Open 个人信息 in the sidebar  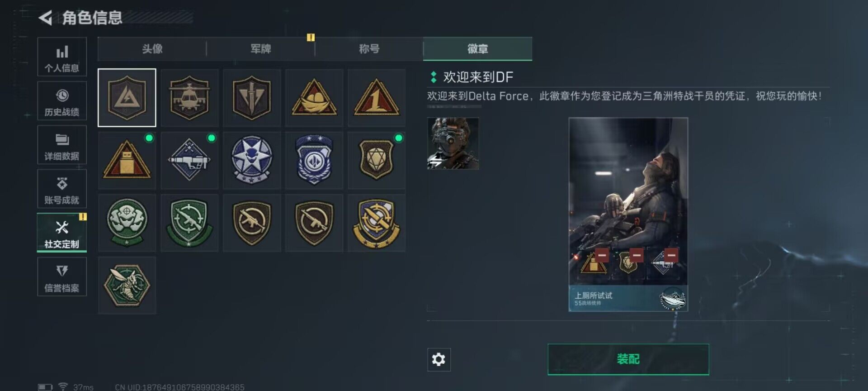coord(62,57)
